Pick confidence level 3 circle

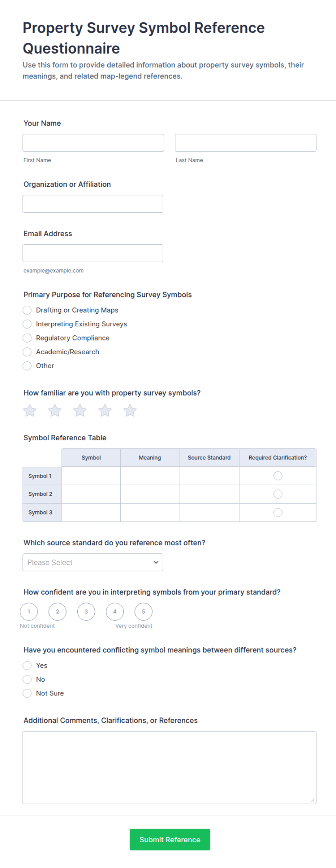pos(86,611)
